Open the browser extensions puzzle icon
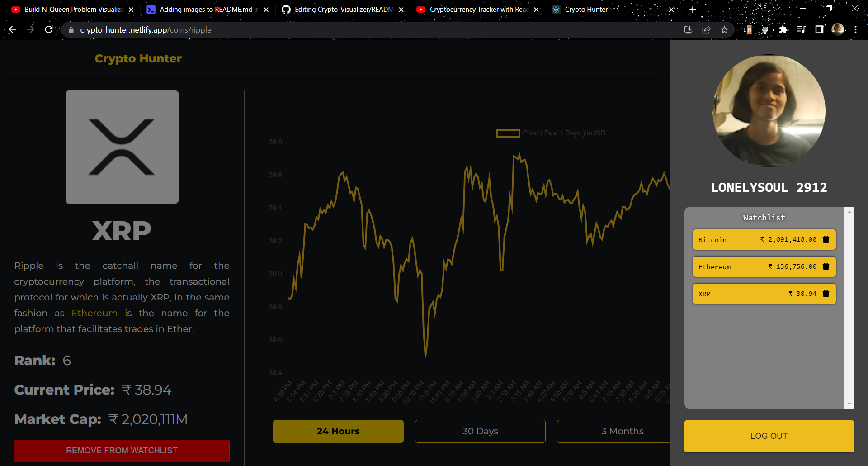 (783, 29)
